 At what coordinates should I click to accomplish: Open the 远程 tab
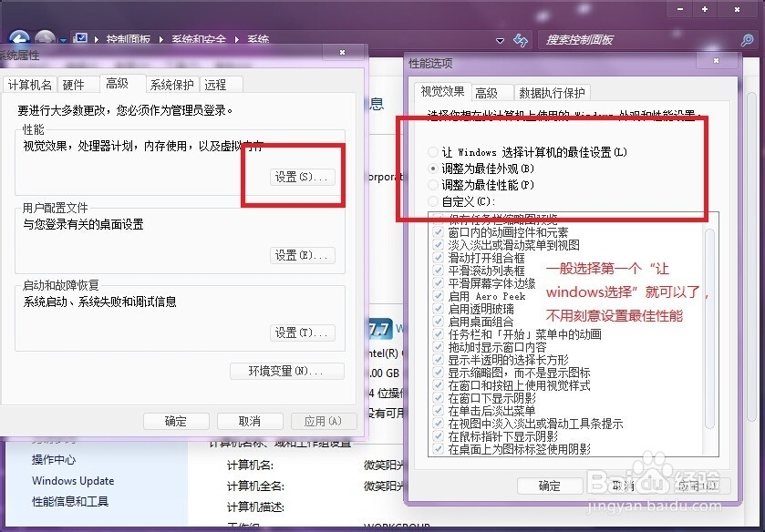pos(221,85)
